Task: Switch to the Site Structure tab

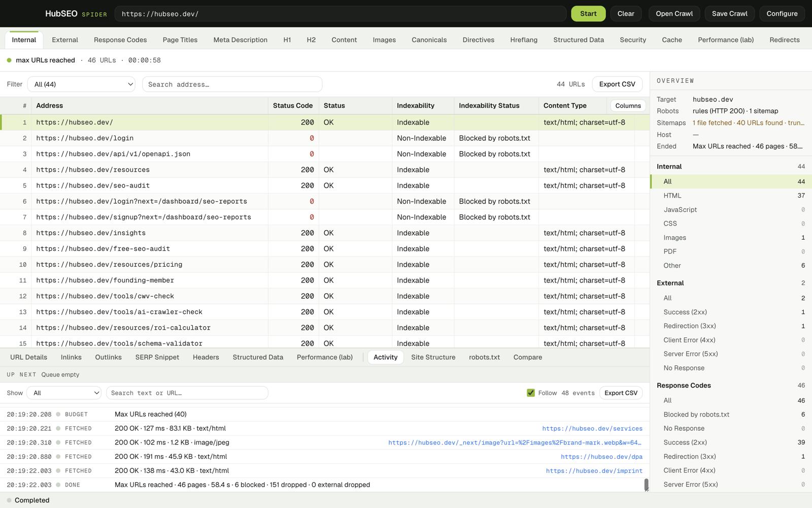Action: tap(433, 357)
